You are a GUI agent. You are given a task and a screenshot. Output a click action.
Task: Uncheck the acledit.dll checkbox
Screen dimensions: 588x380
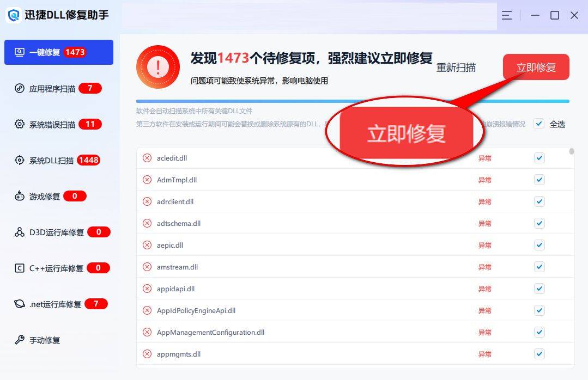tap(539, 158)
